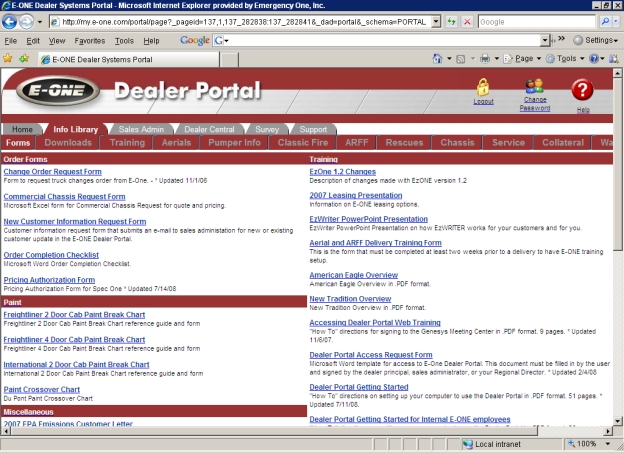Image resolution: width=624 pixels, height=453 pixels.
Task: Select the Aerials sub-tab
Action: (176, 143)
